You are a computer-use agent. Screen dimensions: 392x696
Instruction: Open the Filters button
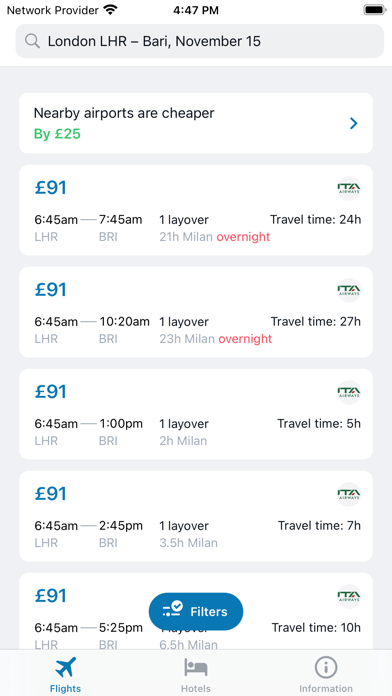point(196,611)
